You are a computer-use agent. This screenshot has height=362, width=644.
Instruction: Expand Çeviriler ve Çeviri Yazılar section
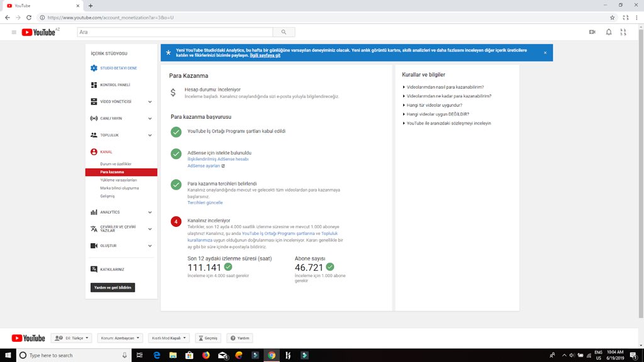click(150, 229)
